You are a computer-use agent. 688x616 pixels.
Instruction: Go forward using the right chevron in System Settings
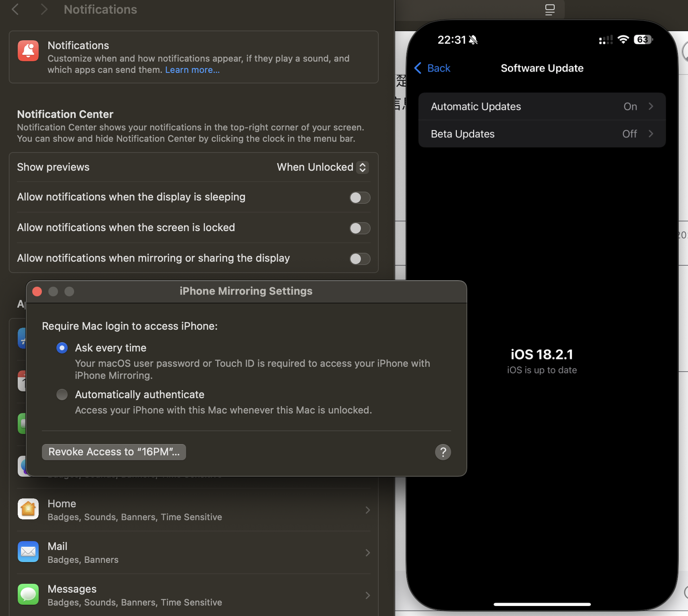44,9
